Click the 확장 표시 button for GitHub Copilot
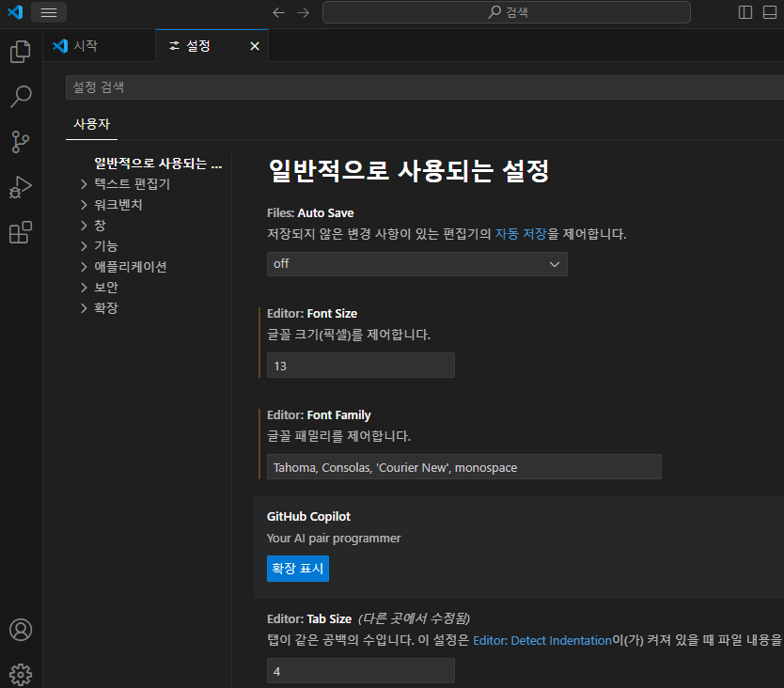Screen dimensions: 784x688 tap(297, 569)
